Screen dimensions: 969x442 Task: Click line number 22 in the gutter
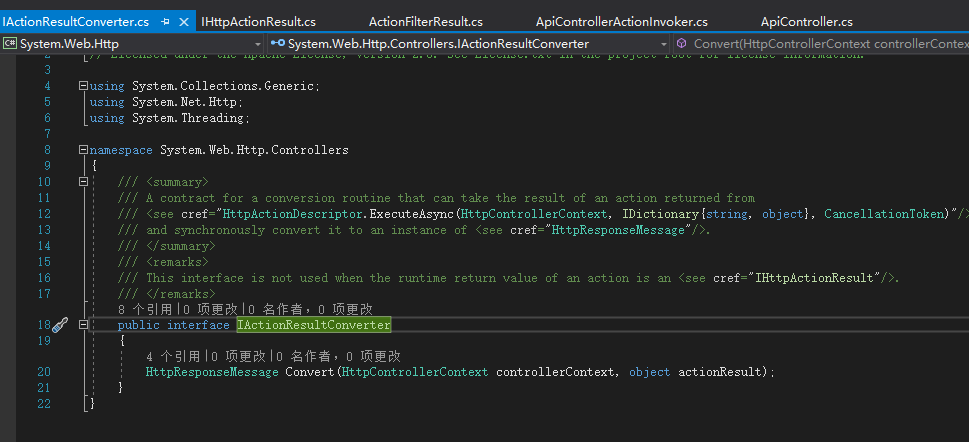point(43,404)
